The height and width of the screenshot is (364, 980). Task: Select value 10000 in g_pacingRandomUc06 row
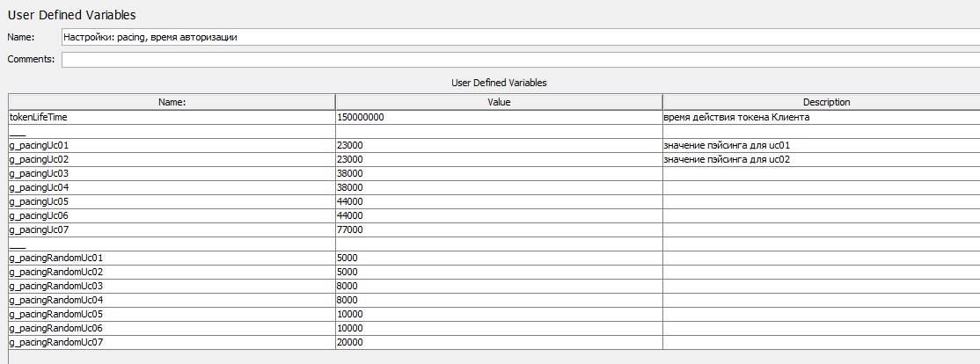pyautogui.click(x=499, y=328)
